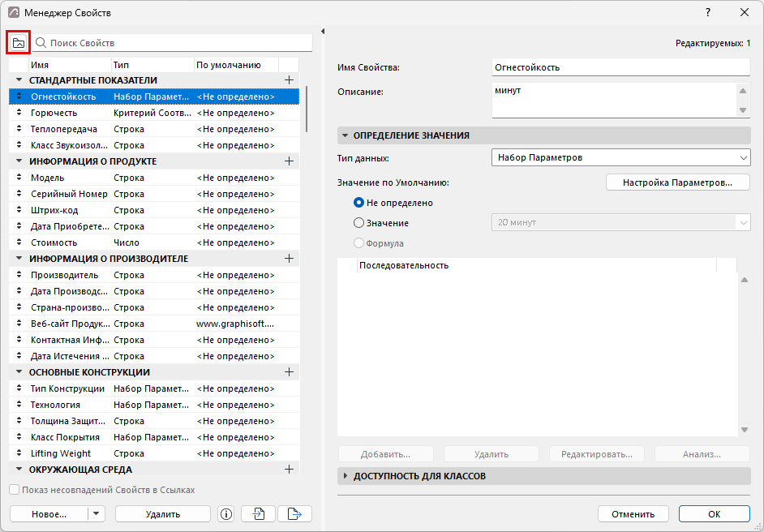Click the import properties icon button
The height and width of the screenshot is (532, 764).
pyautogui.click(x=258, y=514)
